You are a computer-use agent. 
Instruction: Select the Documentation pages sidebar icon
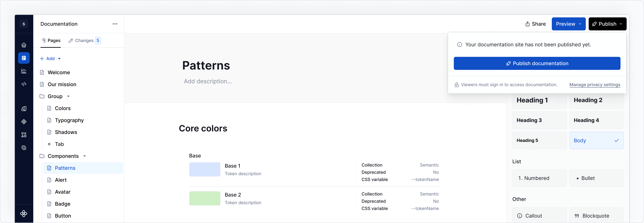click(x=24, y=58)
